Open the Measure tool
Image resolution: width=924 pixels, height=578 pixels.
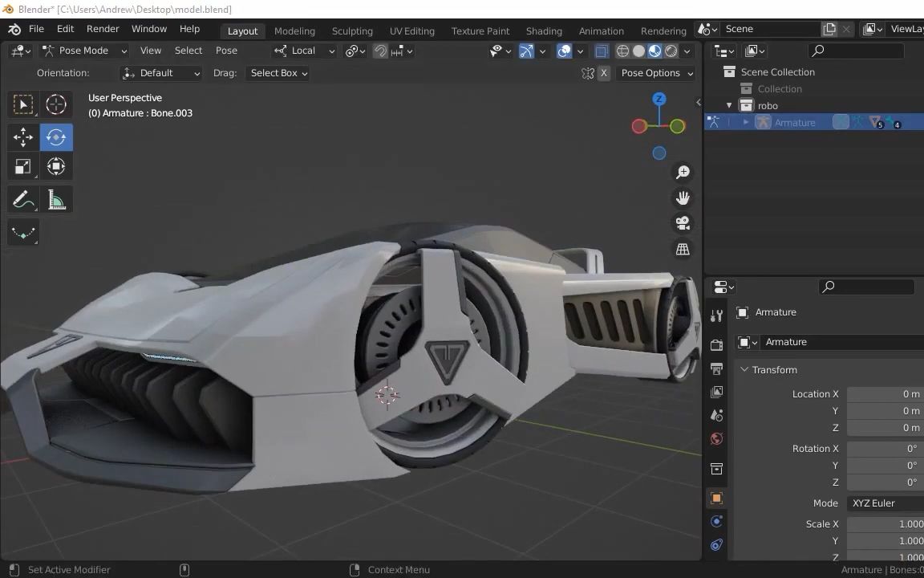coord(55,199)
